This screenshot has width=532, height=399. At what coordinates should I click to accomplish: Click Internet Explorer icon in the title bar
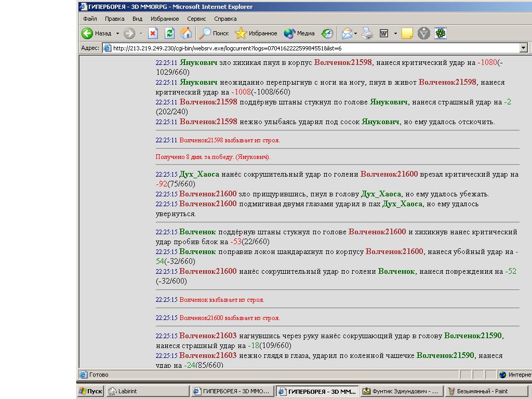(83, 6)
